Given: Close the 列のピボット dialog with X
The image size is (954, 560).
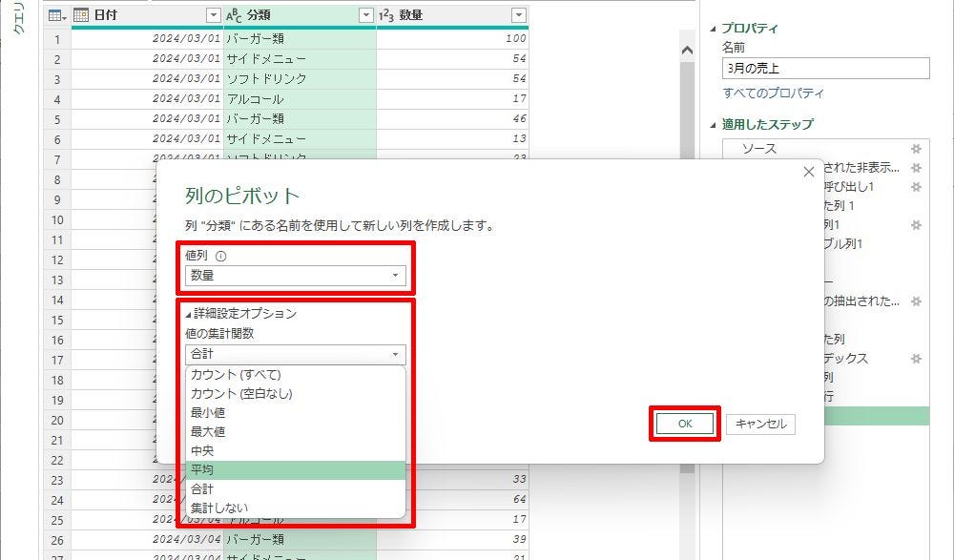Looking at the screenshot, I should pos(809,172).
